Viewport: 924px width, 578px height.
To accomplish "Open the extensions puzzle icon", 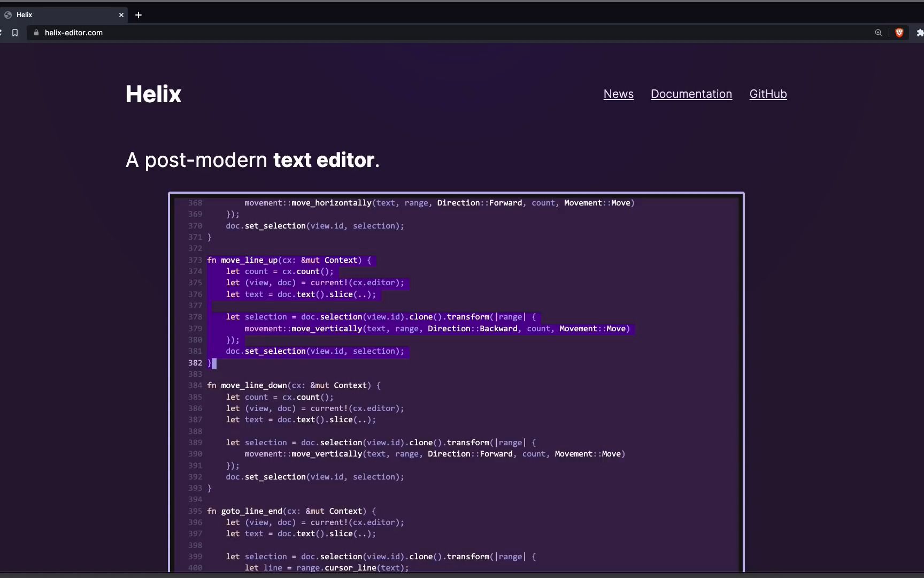I will (920, 33).
